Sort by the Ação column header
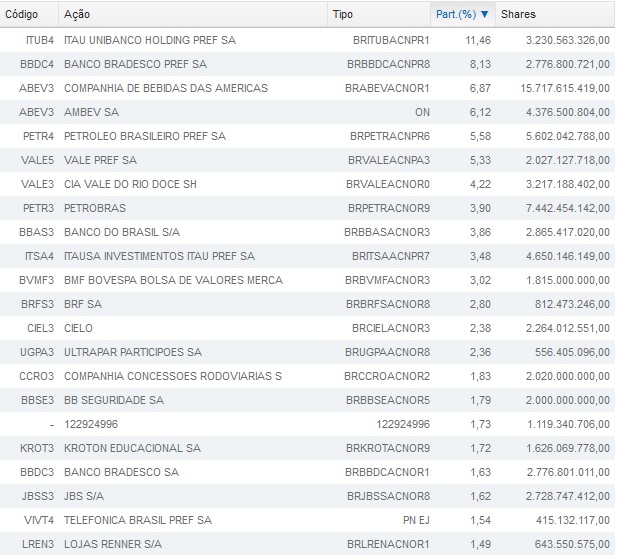This screenshot has height=555, width=618. coord(74,14)
